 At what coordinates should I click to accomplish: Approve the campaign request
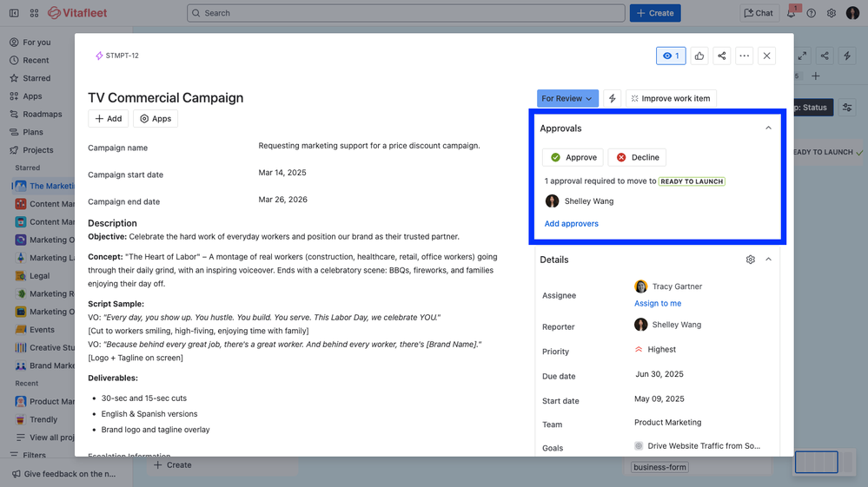pos(573,157)
